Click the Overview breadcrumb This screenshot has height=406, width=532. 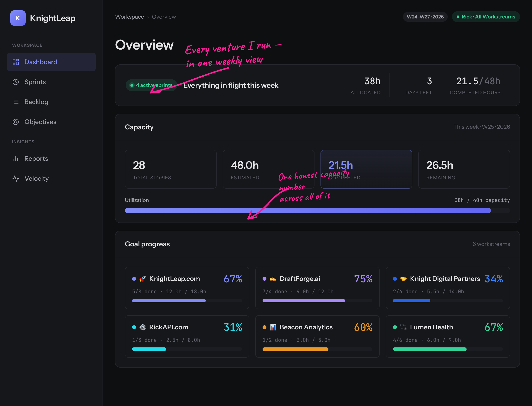[164, 17]
